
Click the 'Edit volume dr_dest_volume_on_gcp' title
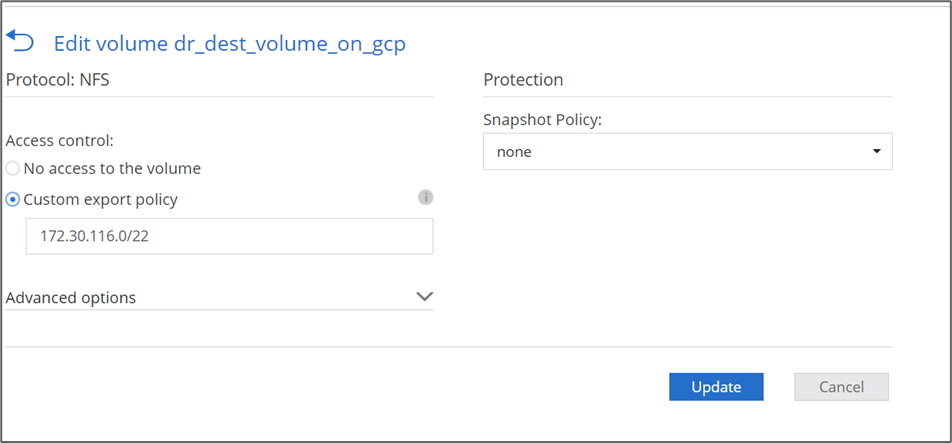[x=229, y=43]
